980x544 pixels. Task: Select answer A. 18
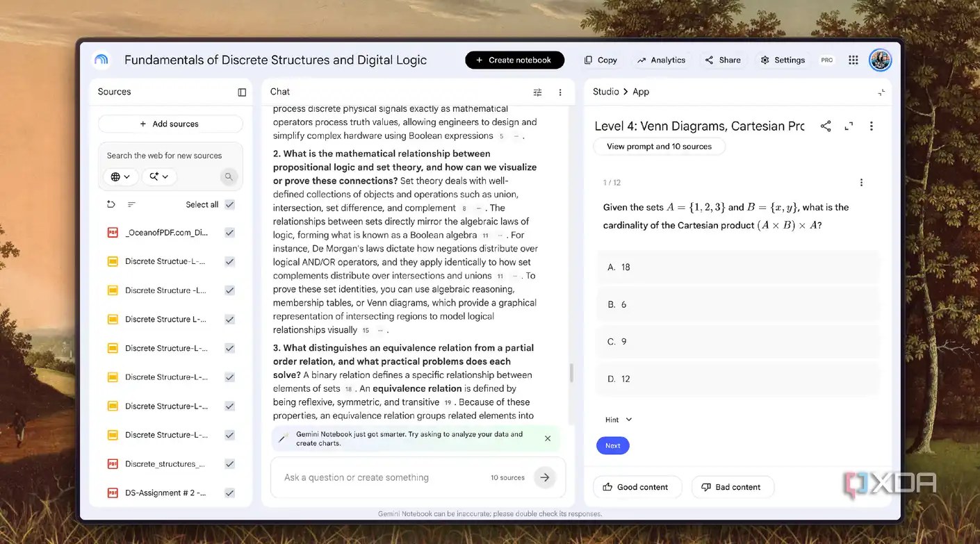point(738,267)
